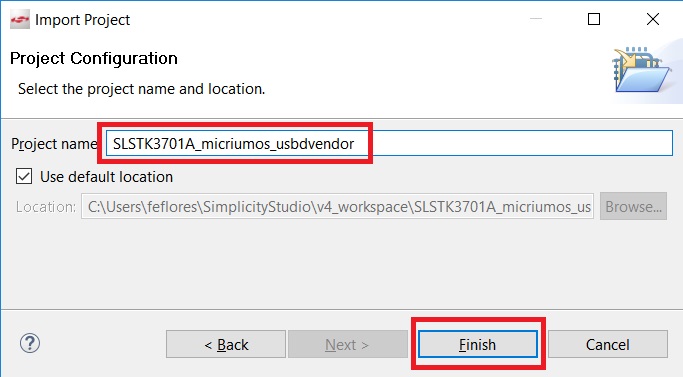The width and height of the screenshot is (683, 377).
Task: Click the "Select the project name and location" description
Action: (142, 89)
